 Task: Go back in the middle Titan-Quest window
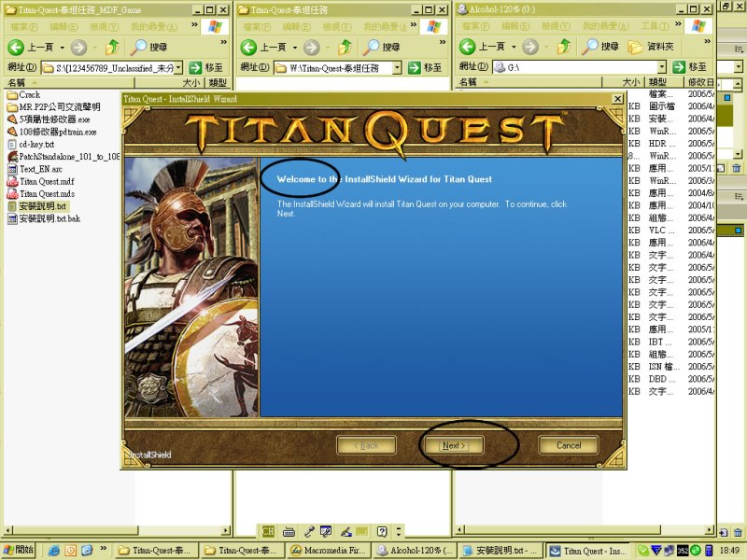click(263, 48)
